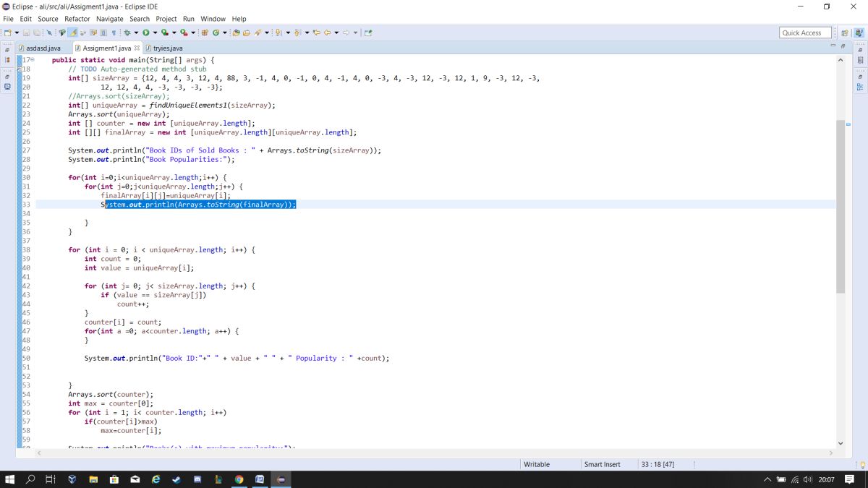This screenshot has height=488, width=868.
Task: Click the Smart Insert status field
Action: 603,464
